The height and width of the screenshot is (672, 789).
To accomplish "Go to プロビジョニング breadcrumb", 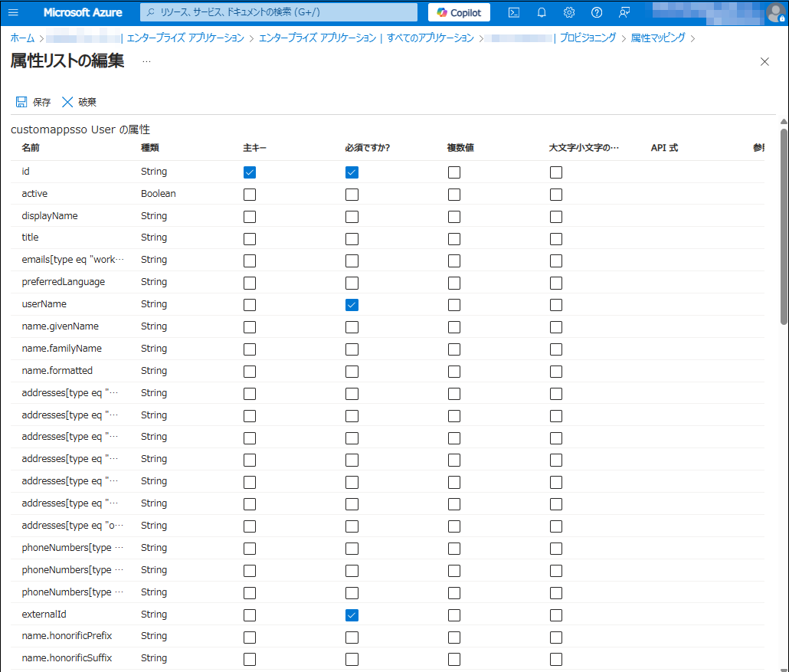I will (588, 38).
